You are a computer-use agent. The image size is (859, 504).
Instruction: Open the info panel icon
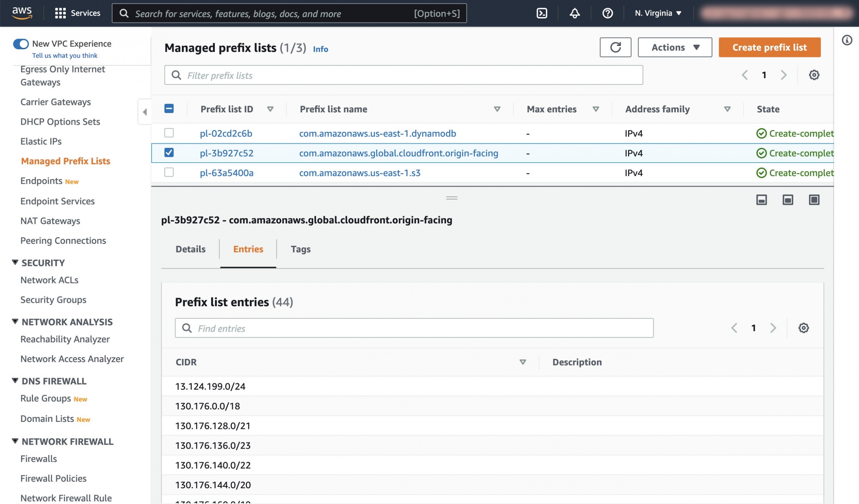(847, 40)
